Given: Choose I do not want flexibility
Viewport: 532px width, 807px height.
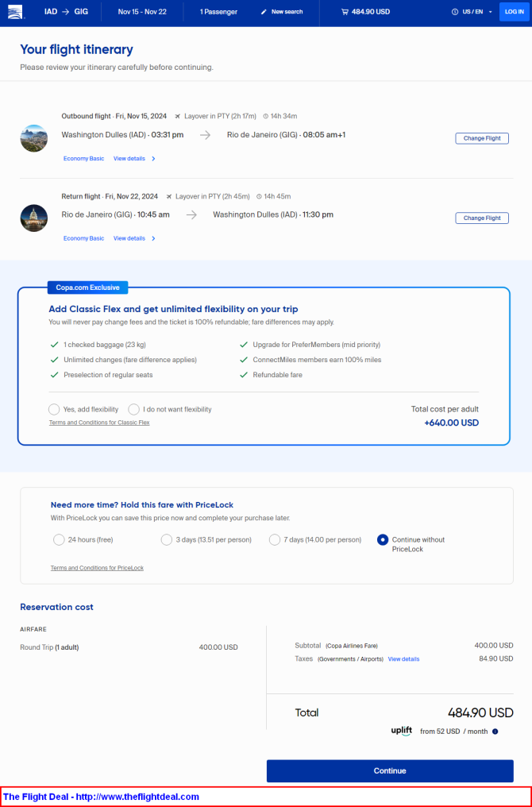Looking at the screenshot, I should pos(133,409).
